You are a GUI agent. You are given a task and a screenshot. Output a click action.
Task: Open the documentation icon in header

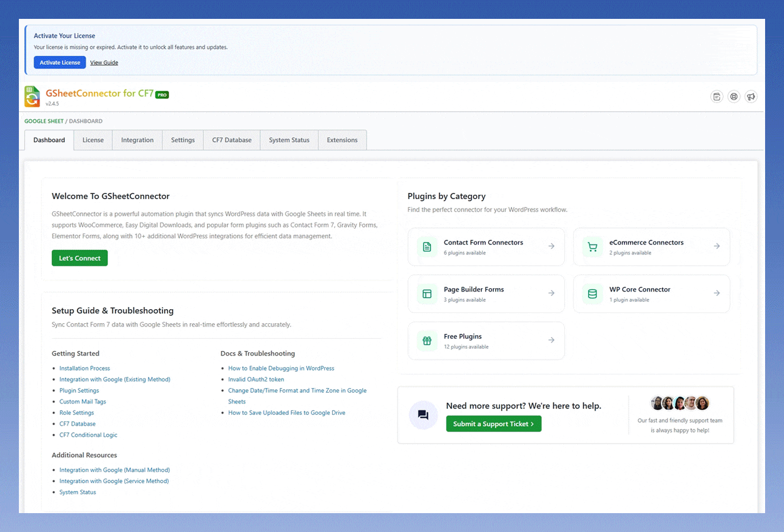pyautogui.click(x=717, y=97)
